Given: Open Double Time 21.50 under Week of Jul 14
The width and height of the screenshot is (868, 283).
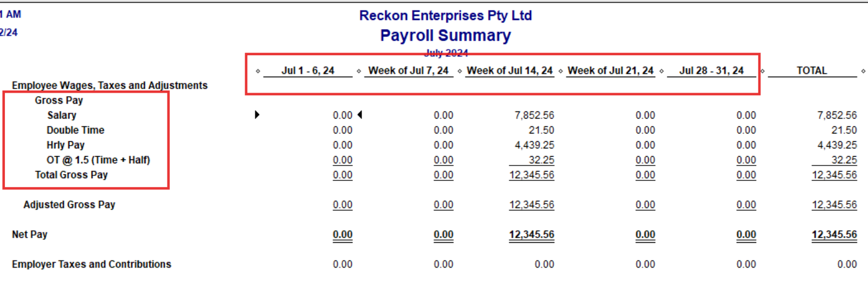Looking at the screenshot, I should [x=542, y=130].
